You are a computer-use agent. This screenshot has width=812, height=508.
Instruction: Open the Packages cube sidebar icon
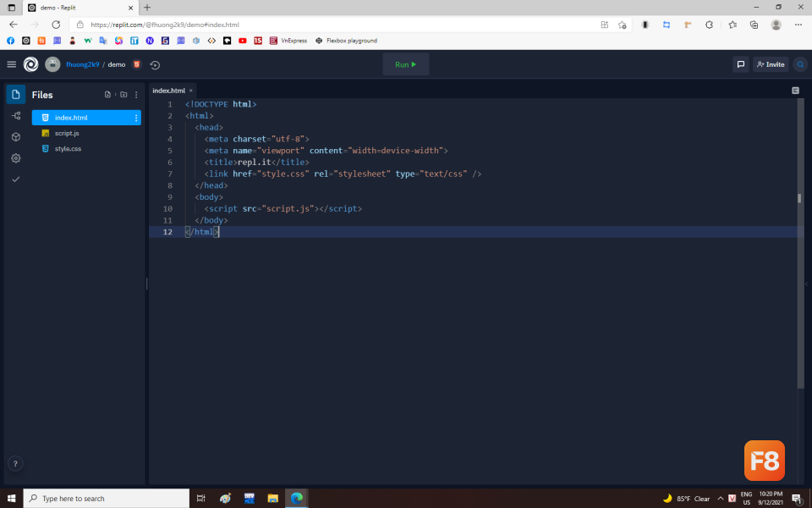pos(16,137)
